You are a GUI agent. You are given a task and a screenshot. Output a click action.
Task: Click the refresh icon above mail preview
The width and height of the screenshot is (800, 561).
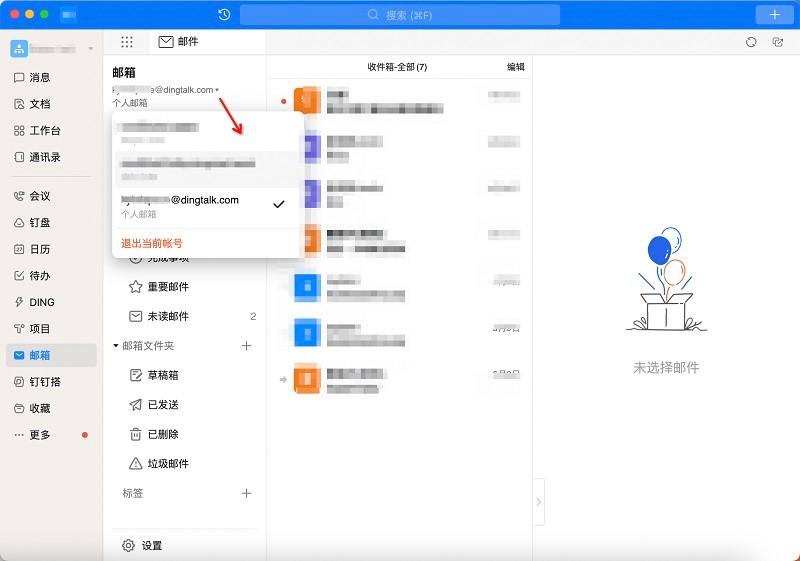pyautogui.click(x=751, y=42)
